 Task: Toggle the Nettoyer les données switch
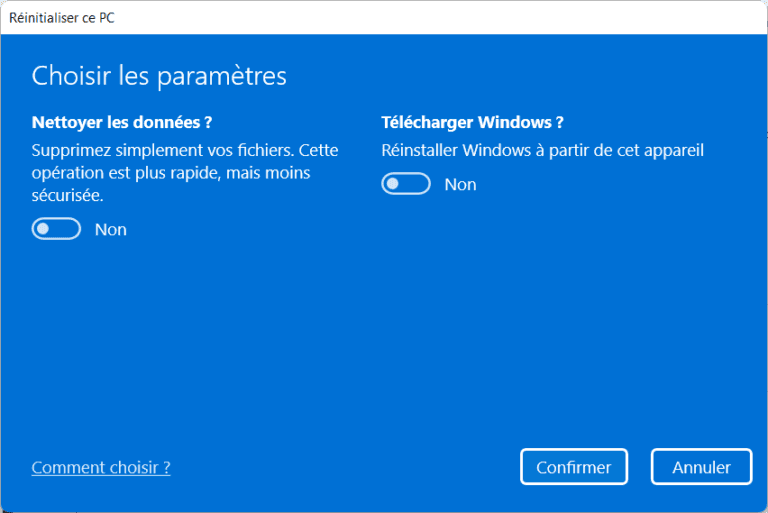[x=56, y=230]
